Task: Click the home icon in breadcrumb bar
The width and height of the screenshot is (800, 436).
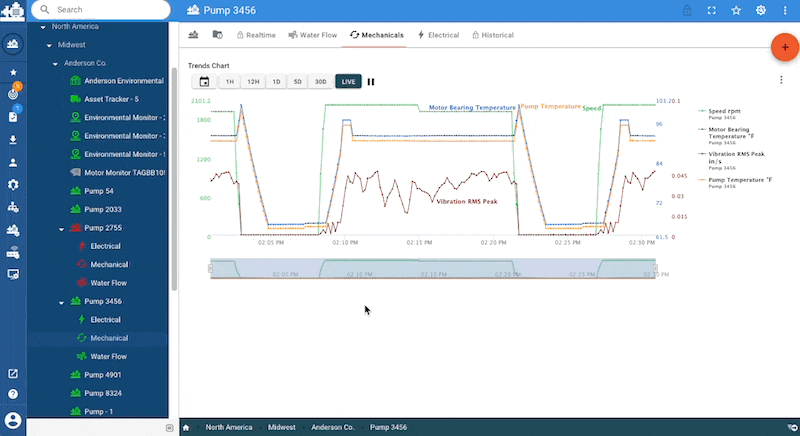Action: pyautogui.click(x=187, y=427)
